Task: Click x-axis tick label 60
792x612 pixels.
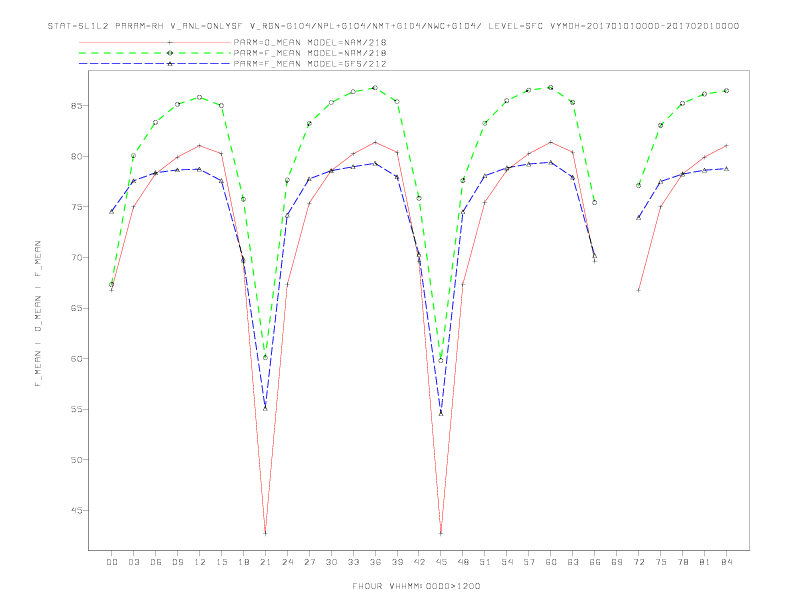Action: [551, 562]
